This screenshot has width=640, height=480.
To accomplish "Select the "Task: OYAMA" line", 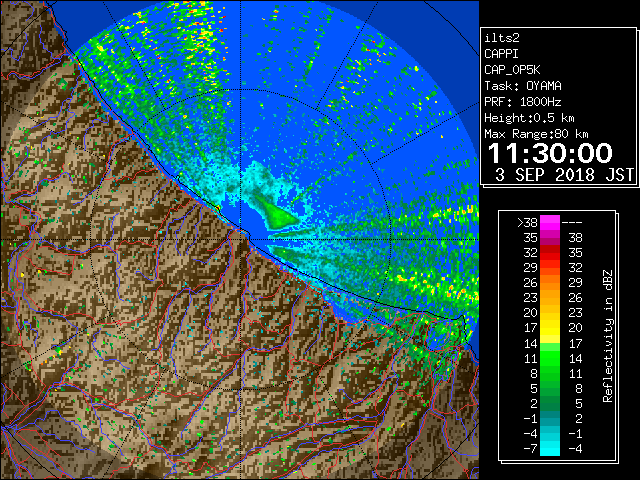I will [523, 86].
